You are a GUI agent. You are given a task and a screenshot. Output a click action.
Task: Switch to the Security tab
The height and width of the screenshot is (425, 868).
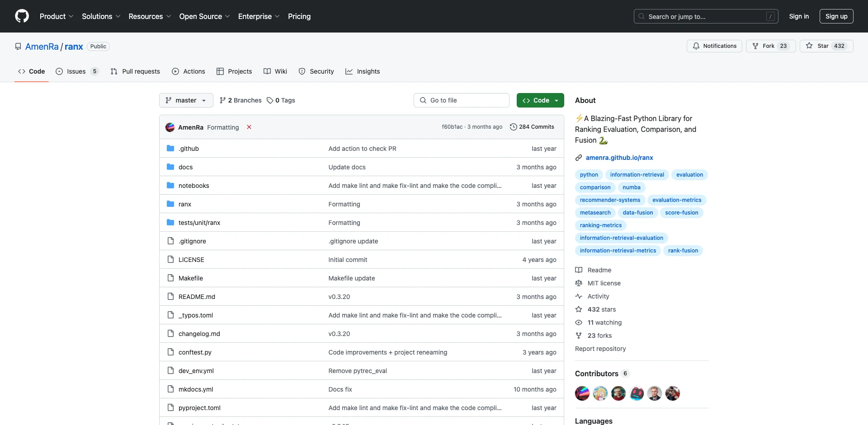(x=316, y=71)
